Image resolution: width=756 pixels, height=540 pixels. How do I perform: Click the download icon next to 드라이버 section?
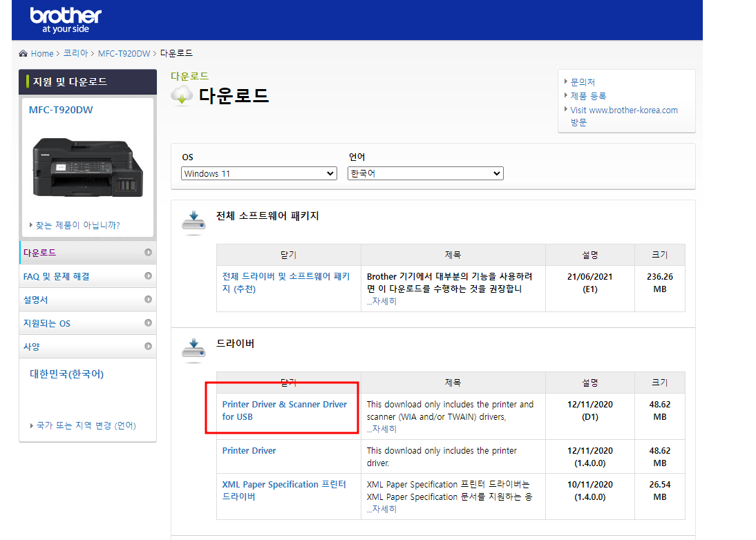[x=193, y=350]
